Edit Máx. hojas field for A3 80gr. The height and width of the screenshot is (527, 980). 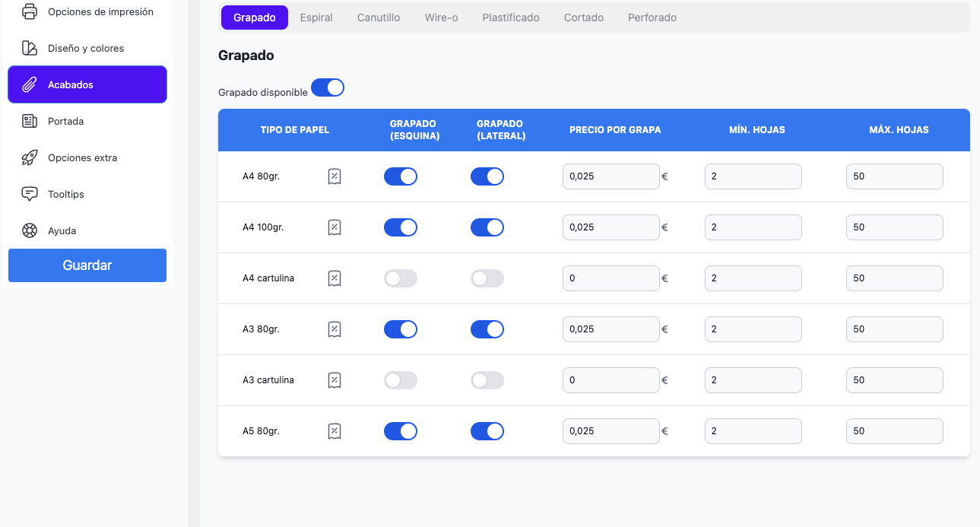[895, 329]
